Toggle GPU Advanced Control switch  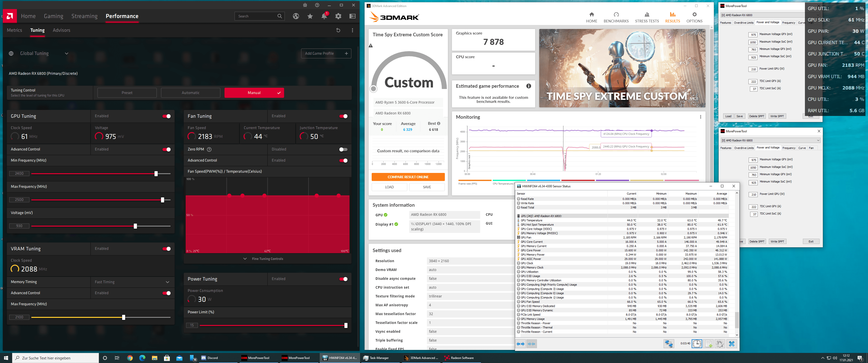[167, 149]
